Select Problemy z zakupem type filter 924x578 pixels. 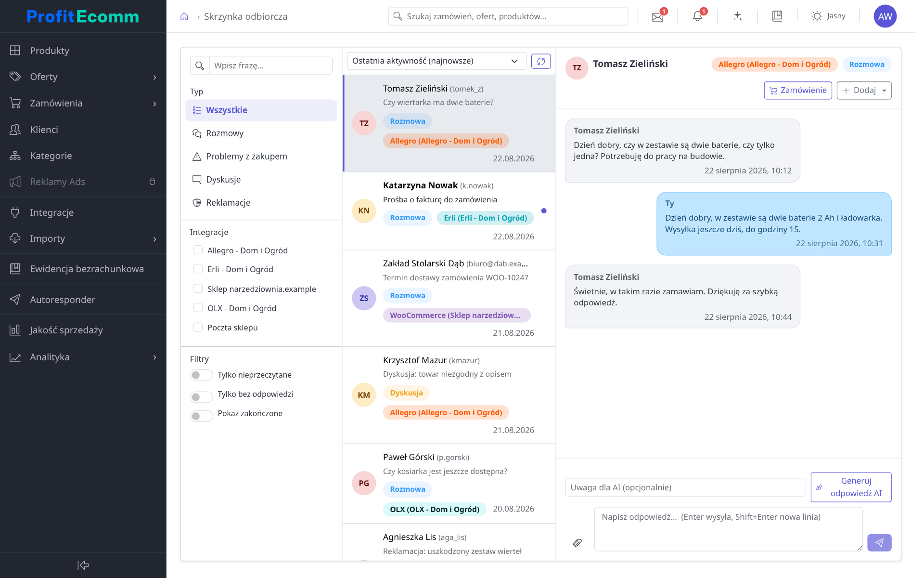pos(261,157)
